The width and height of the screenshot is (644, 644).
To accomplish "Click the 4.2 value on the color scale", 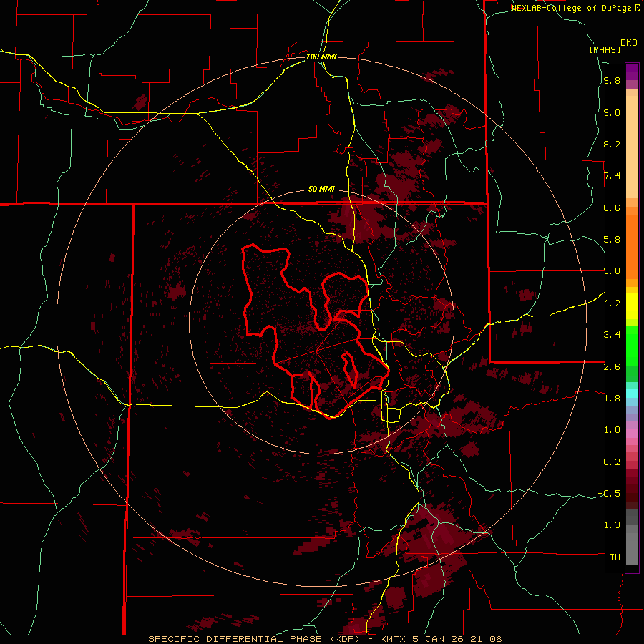I will coord(612,303).
